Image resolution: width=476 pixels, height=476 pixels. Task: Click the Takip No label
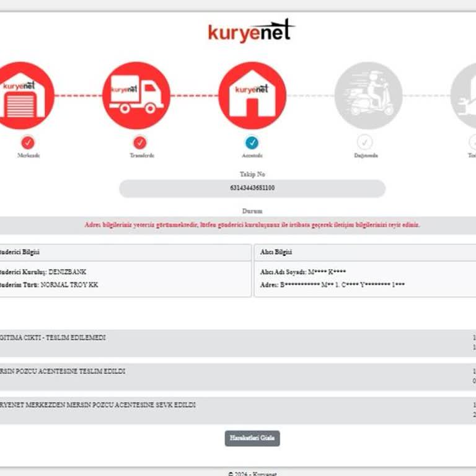click(x=252, y=174)
